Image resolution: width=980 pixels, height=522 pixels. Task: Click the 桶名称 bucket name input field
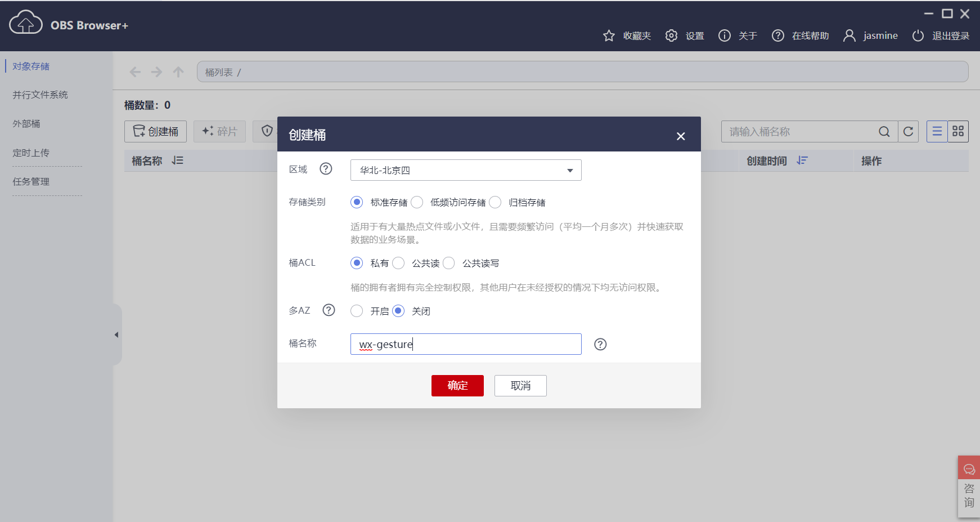tap(465, 343)
